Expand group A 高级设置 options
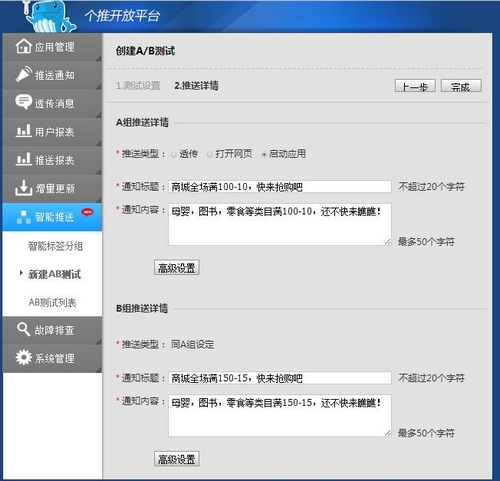Viewport: 500px width, 481px height. pos(177,268)
